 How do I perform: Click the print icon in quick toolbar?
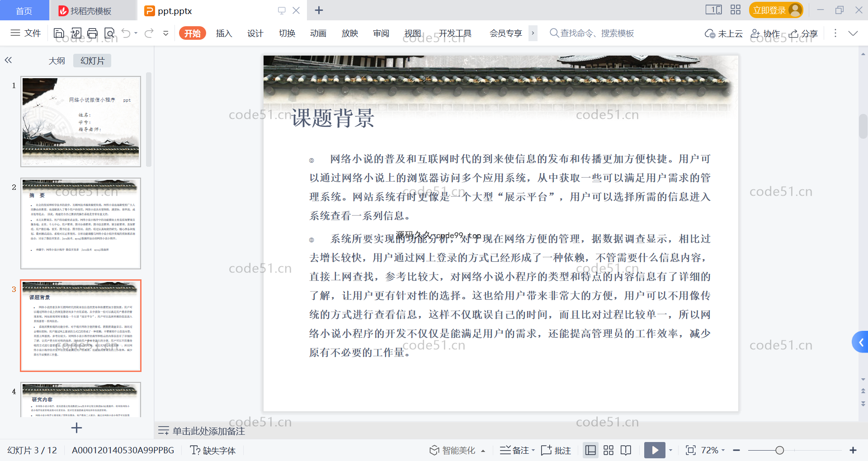(92, 33)
